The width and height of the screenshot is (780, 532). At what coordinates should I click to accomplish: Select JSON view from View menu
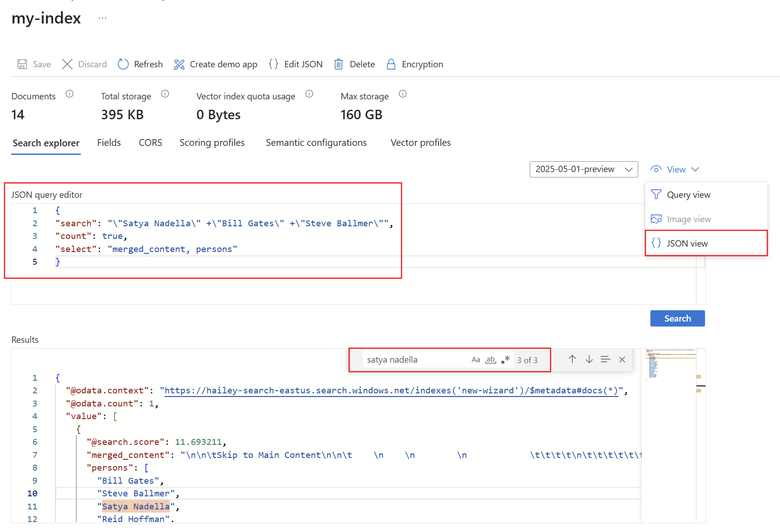[687, 243]
